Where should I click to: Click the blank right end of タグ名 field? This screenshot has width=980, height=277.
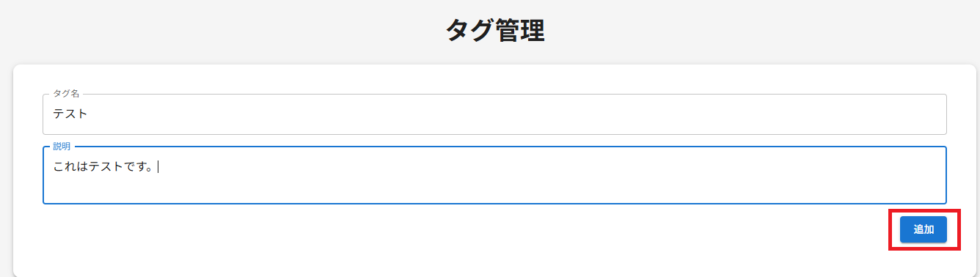880,114
